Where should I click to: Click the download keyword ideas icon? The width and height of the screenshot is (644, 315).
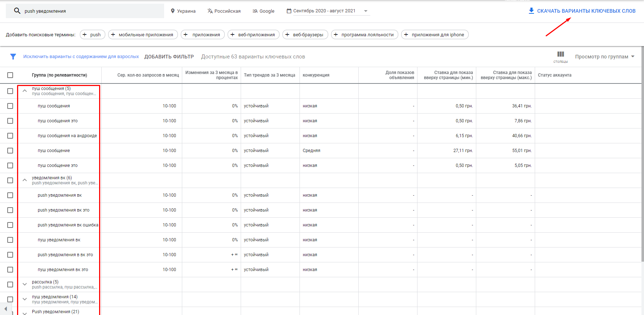coord(531,11)
